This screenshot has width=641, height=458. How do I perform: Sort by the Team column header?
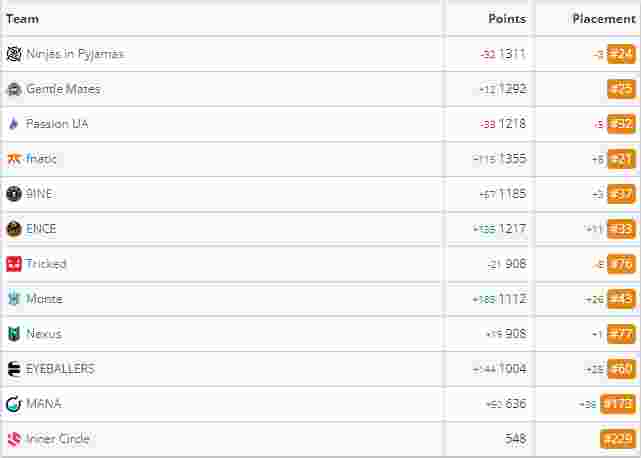(22, 19)
